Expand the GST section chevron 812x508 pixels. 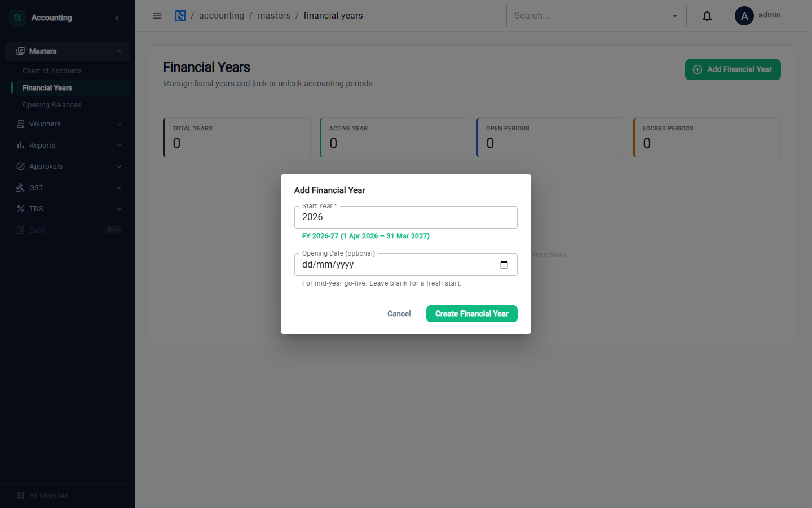[119, 188]
